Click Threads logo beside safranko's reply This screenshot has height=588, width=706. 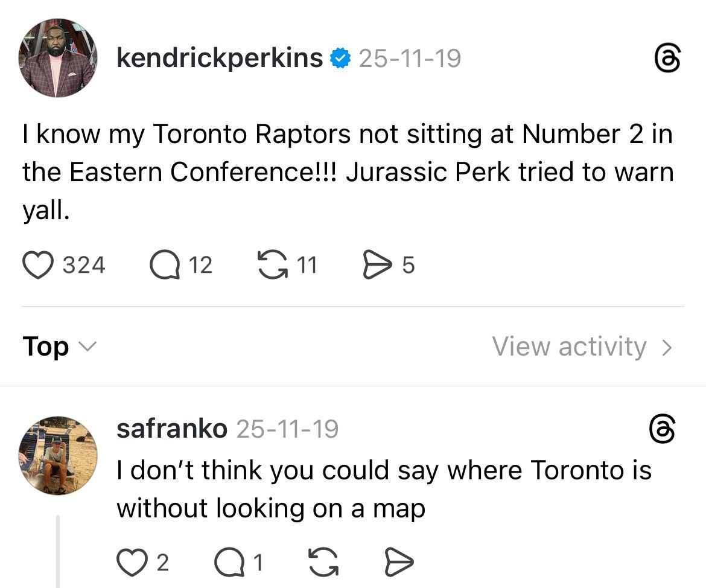(x=662, y=429)
